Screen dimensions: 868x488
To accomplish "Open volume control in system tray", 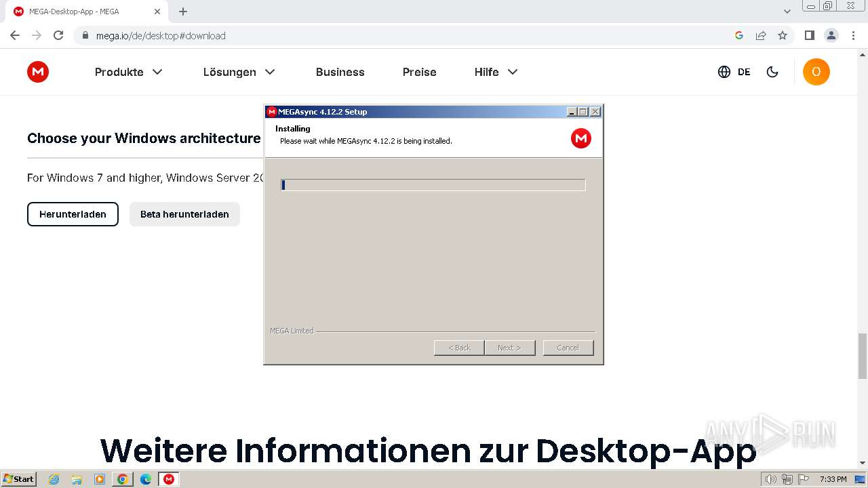I will coord(771,479).
